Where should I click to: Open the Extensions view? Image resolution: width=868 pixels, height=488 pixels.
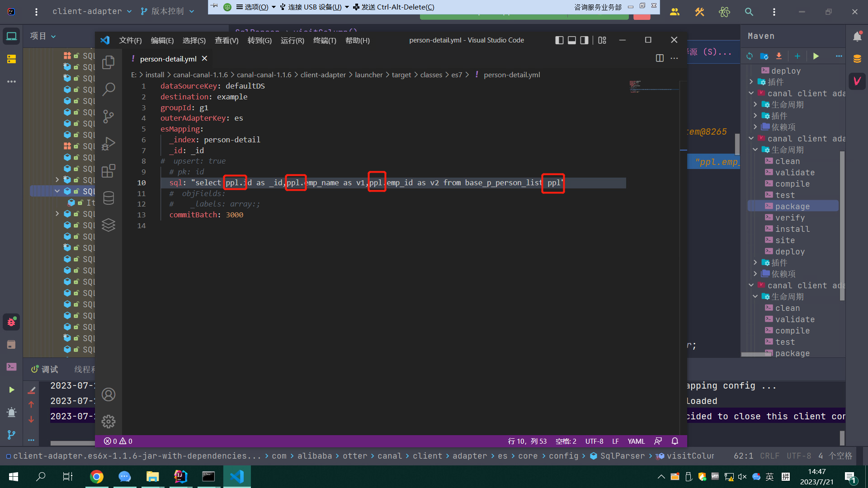coord(108,171)
